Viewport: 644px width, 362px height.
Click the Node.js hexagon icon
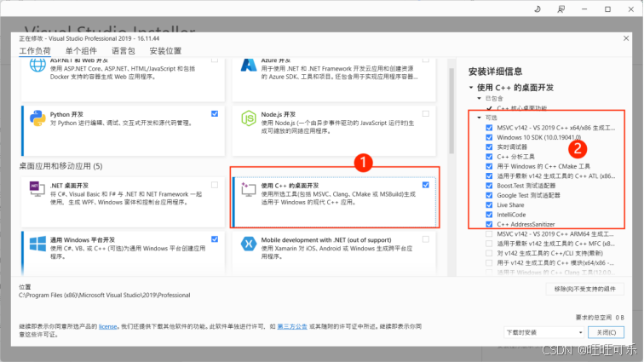point(249,118)
